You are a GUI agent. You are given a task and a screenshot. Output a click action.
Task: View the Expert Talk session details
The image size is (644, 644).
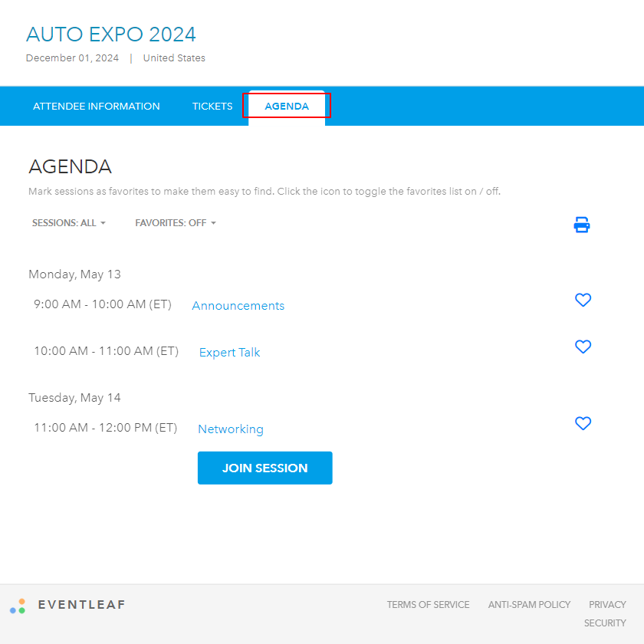(x=229, y=353)
